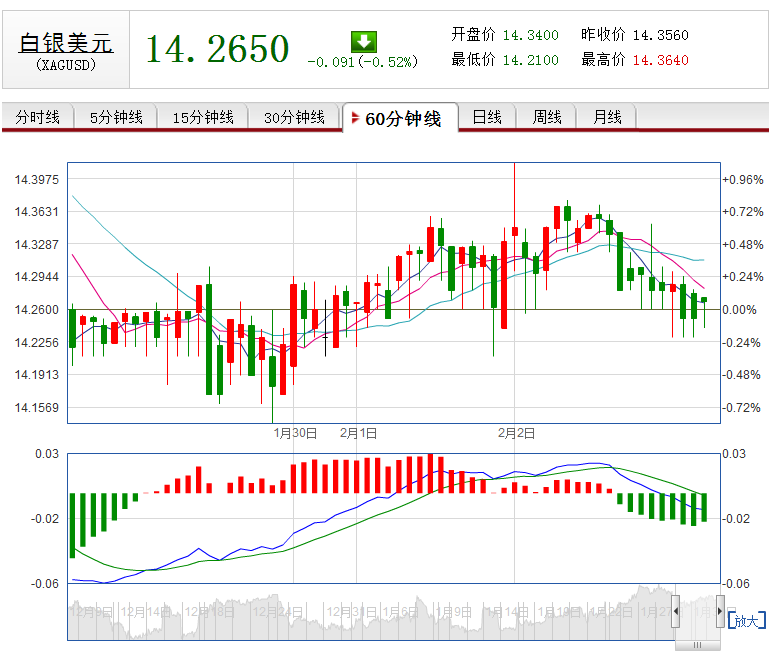Click the 2月1日 date label on axis
774x654 pixels.
click(x=358, y=433)
